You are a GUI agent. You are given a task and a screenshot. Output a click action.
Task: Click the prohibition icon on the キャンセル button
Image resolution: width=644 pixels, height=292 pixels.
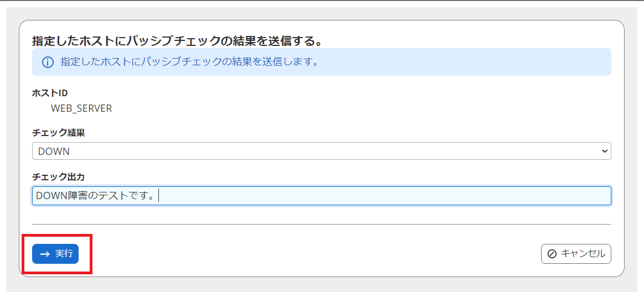[552, 254]
